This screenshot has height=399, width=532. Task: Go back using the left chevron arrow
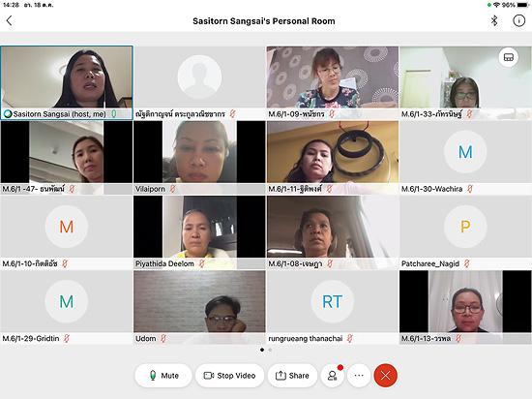click(9, 20)
